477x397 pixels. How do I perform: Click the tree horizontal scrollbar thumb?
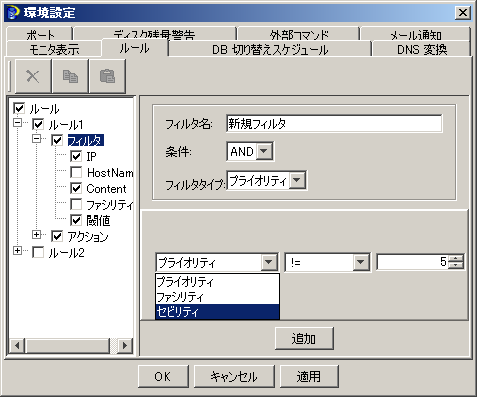click(68, 345)
